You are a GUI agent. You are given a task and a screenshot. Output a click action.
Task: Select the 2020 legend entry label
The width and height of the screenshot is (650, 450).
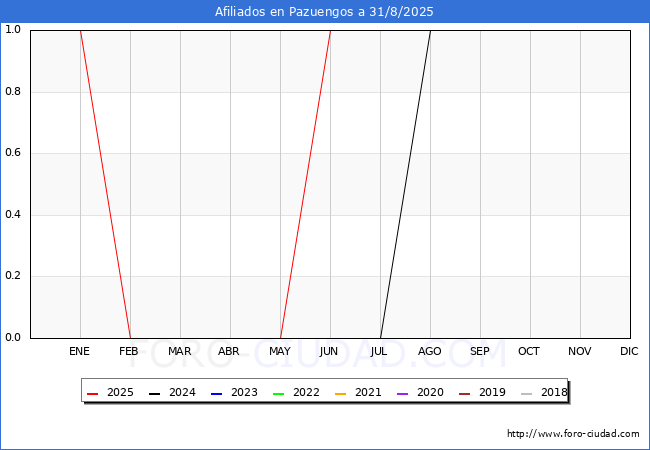[x=430, y=393]
